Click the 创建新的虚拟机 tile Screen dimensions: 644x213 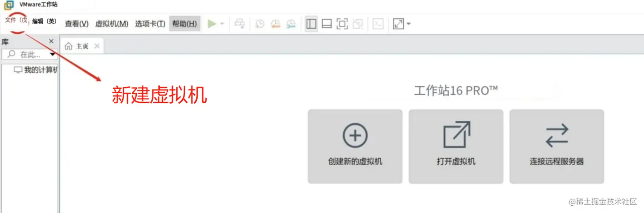point(355,146)
